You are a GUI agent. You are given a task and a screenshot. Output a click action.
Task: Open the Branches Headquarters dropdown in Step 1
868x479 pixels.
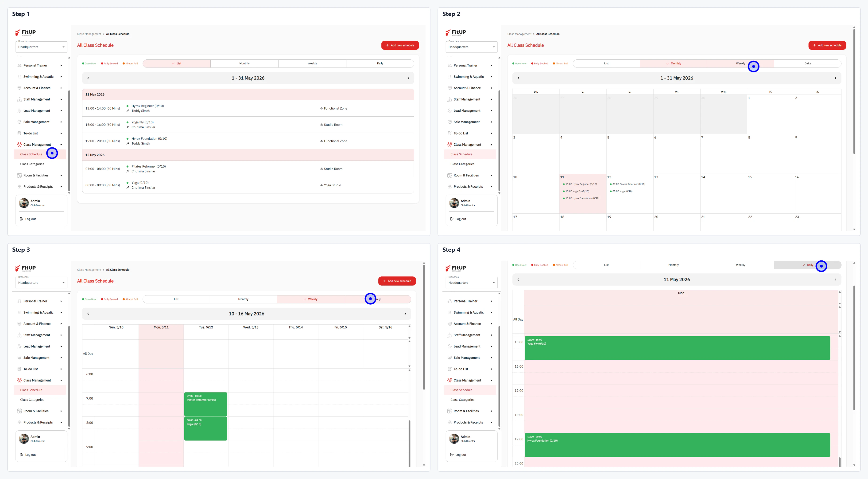41,47
